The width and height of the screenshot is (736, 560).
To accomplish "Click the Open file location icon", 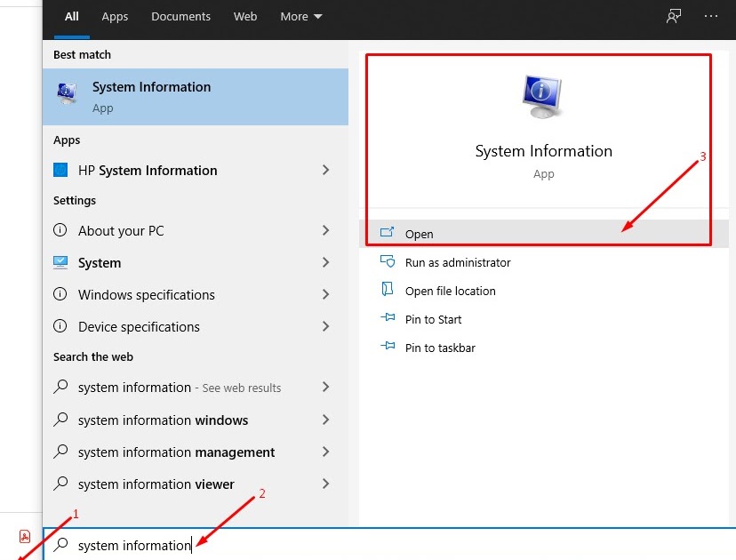I will pyautogui.click(x=388, y=289).
